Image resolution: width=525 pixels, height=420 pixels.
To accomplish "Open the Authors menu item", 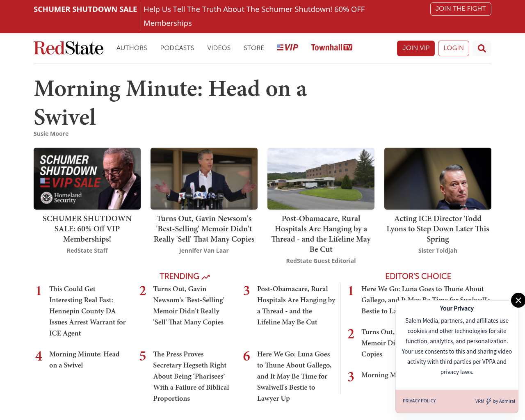I will coord(132,48).
